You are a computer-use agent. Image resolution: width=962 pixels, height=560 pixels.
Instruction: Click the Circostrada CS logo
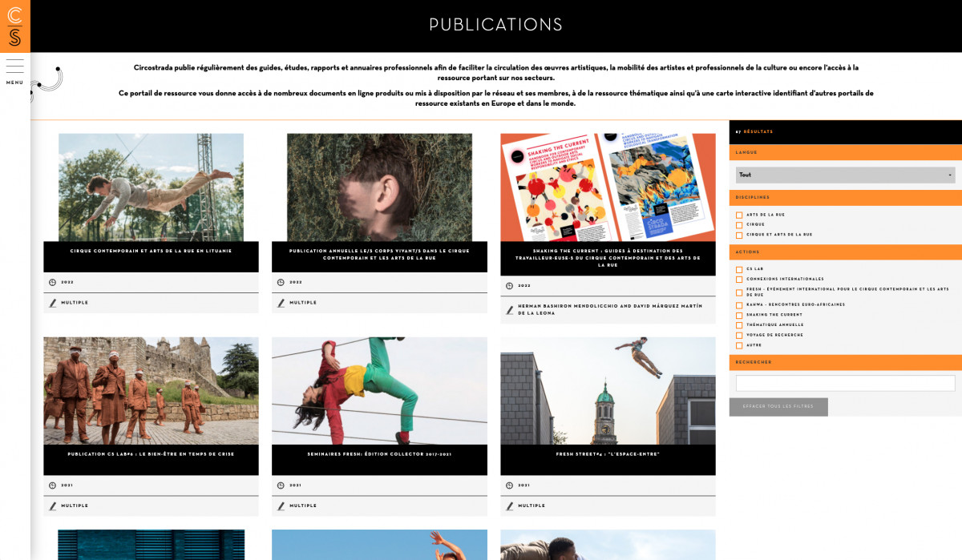(x=14, y=26)
